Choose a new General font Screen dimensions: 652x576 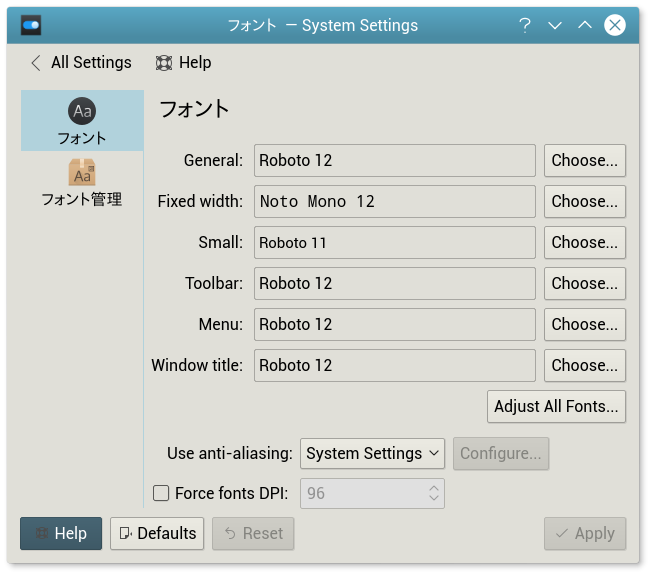[x=585, y=160]
